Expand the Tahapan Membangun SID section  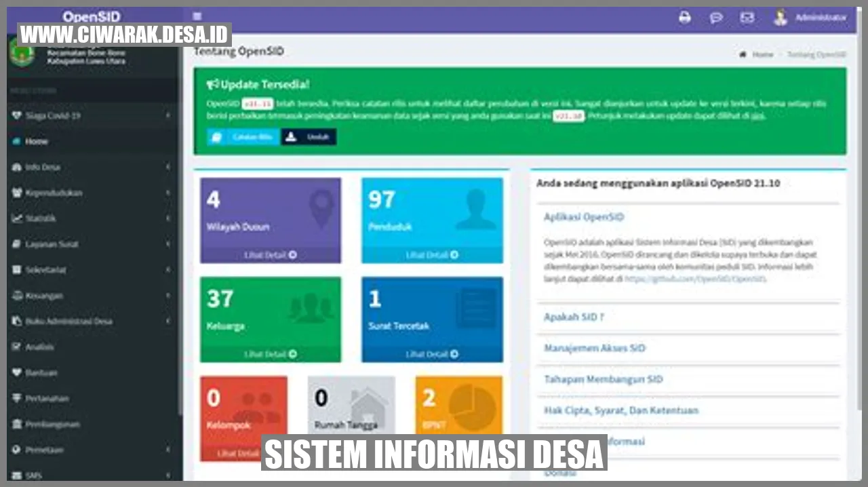604,379
